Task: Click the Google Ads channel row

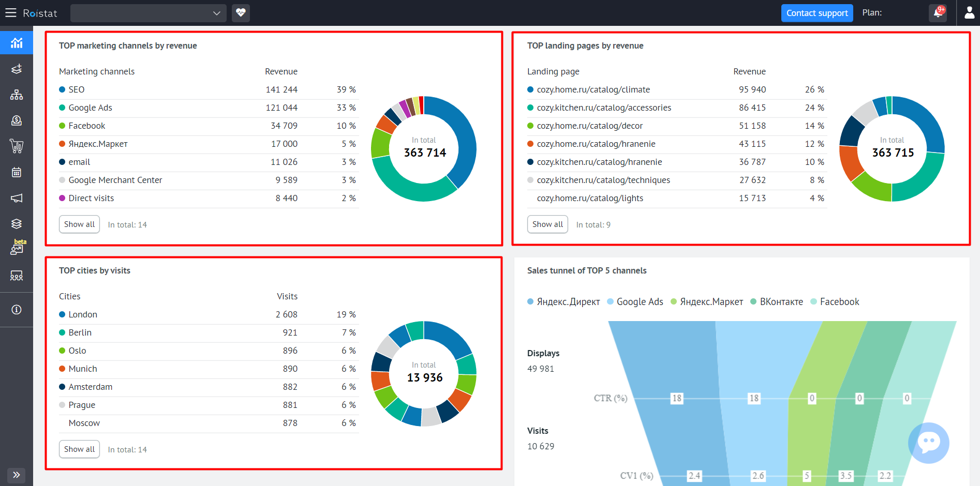Action: coord(209,108)
